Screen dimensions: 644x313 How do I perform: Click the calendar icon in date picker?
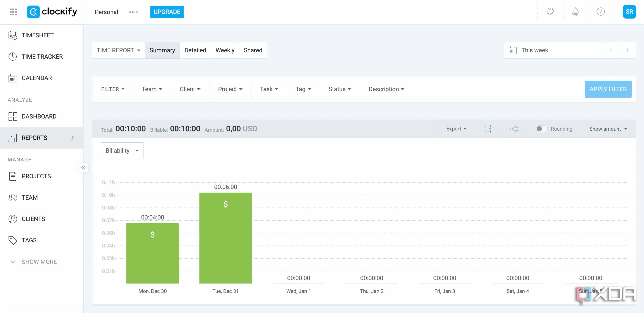pyautogui.click(x=512, y=50)
